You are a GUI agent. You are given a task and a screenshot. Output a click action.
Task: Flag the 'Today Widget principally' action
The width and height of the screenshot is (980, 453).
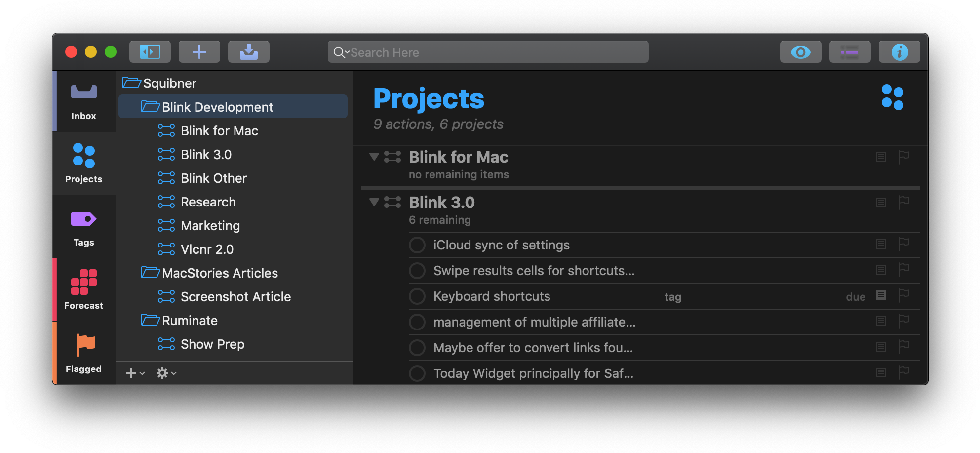point(904,372)
